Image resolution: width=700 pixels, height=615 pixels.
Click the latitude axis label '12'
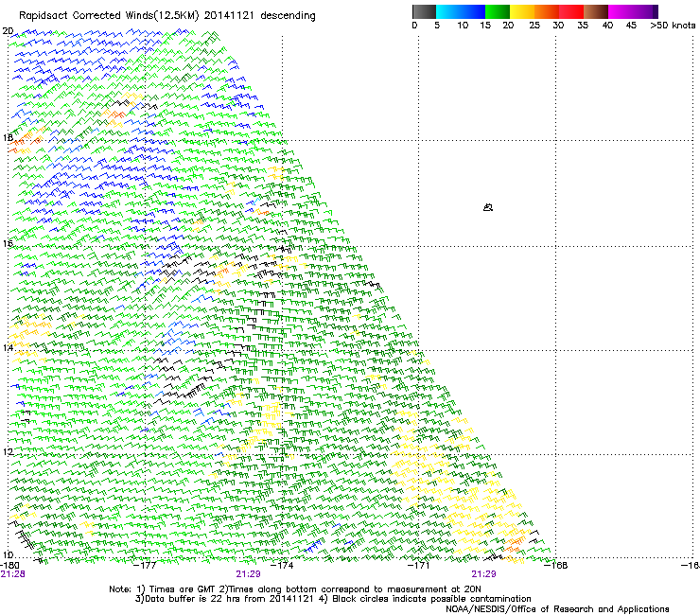[8, 451]
